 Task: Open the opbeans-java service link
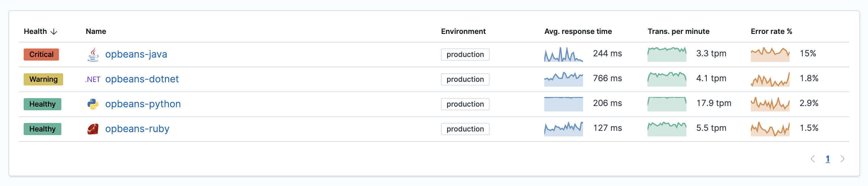pyautogui.click(x=136, y=54)
